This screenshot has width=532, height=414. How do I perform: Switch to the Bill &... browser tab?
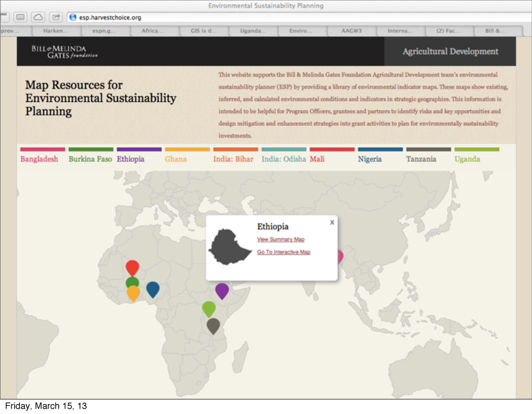pyautogui.click(x=498, y=31)
